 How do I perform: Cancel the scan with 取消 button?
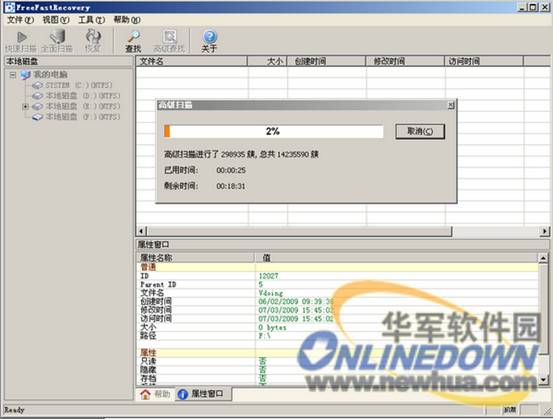pyautogui.click(x=420, y=131)
